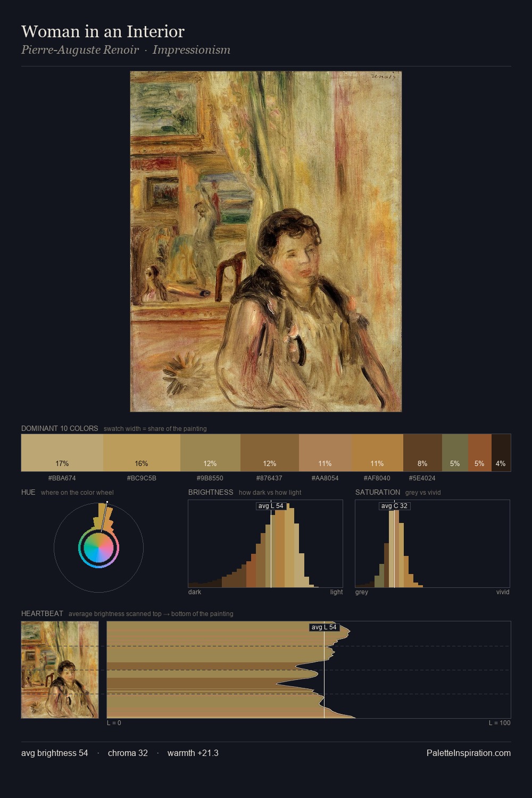Click the hex code #AF8040 text
Screen dimensions: 532x798
pos(377,478)
